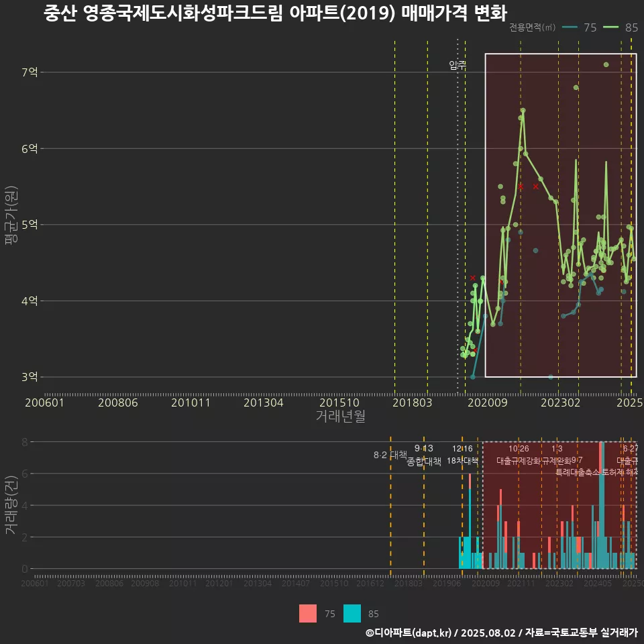Click the 8·2 대책 annotation
The height and width of the screenshot is (644, 644).
click(390, 455)
